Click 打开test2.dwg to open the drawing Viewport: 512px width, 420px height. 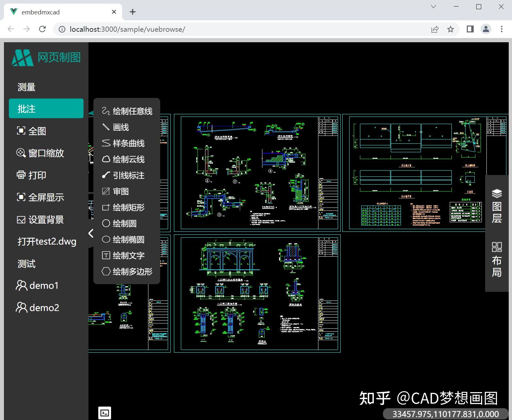tap(46, 241)
